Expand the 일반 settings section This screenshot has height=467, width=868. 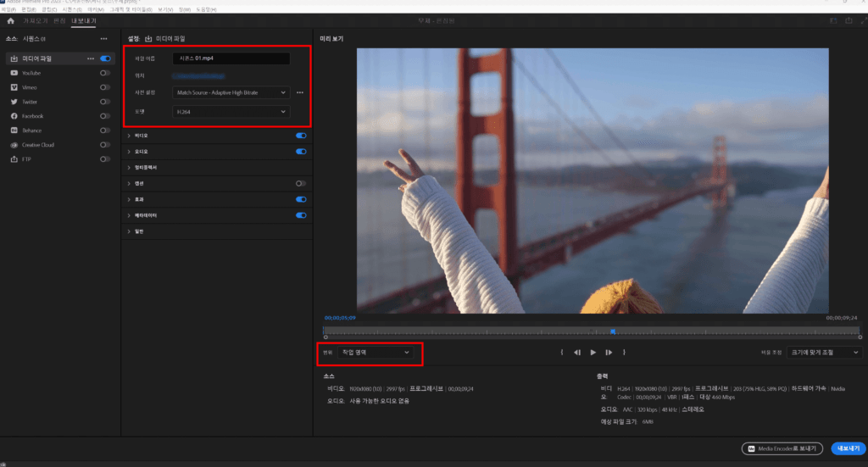(129, 231)
